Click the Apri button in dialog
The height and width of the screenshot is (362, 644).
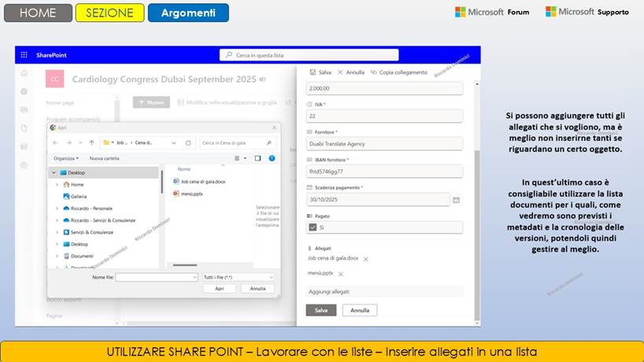(x=220, y=289)
